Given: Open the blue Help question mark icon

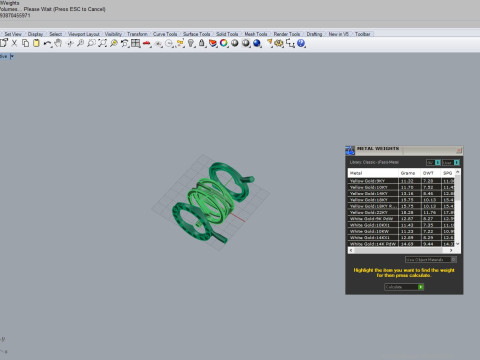Looking at the screenshot, I should [x=301, y=43].
